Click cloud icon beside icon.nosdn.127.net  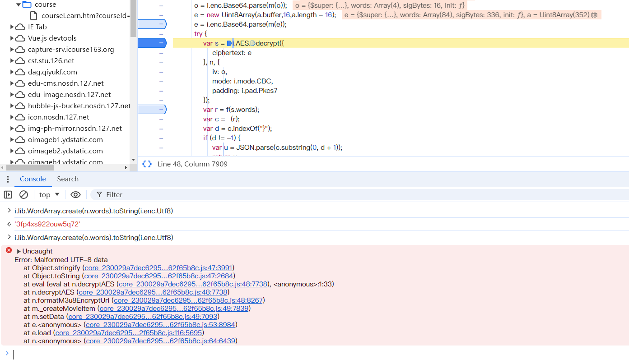pyautogui.click(x=20, y=117)
